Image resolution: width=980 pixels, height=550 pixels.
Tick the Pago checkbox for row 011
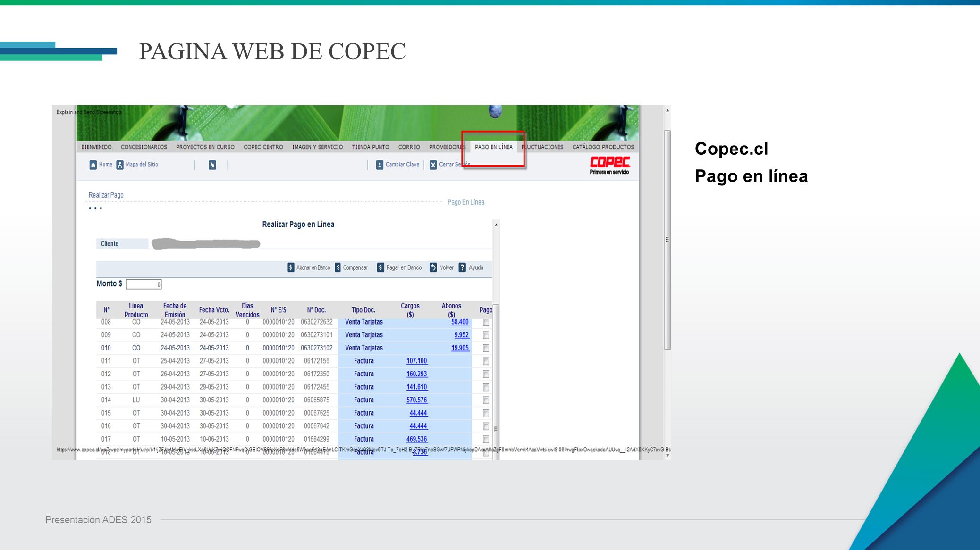pyautogui.click(x=486, y=361)
